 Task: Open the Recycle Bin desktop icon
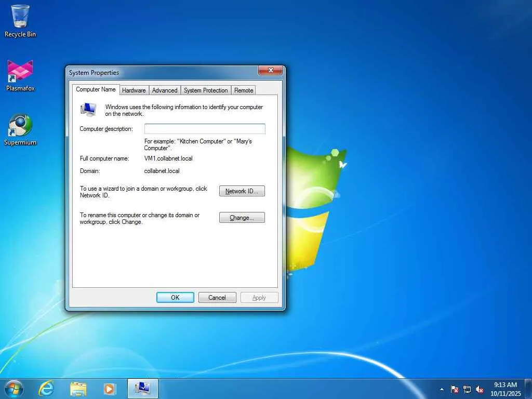(x=20, y=21)
